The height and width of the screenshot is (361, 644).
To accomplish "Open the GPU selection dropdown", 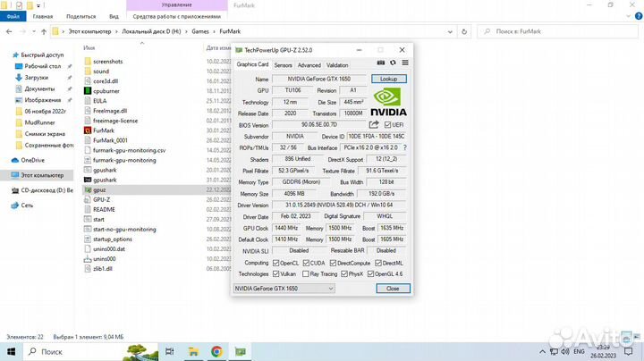I will click(x=283, y=289).
